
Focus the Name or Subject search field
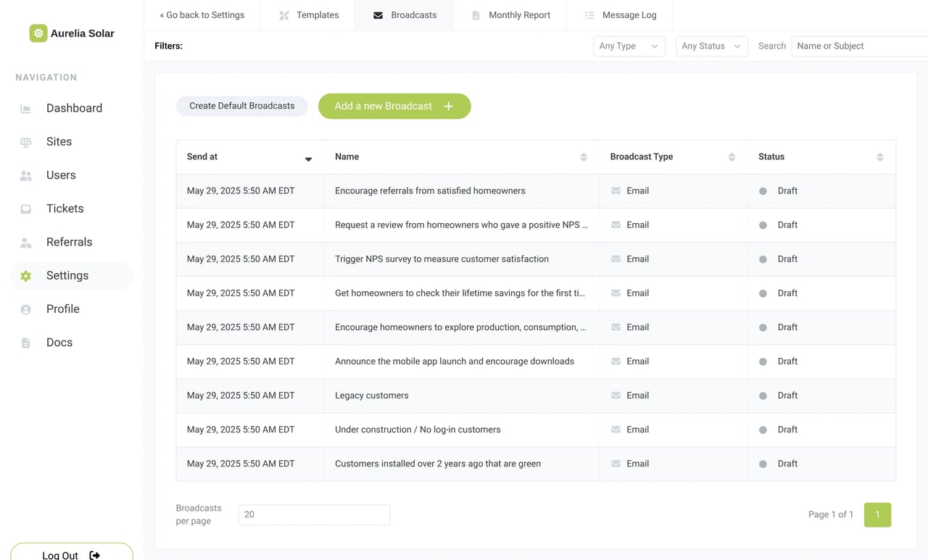[x=860, y=46]
